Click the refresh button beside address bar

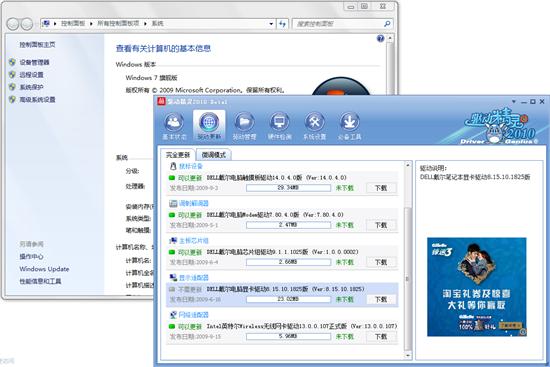pos(282,24)
